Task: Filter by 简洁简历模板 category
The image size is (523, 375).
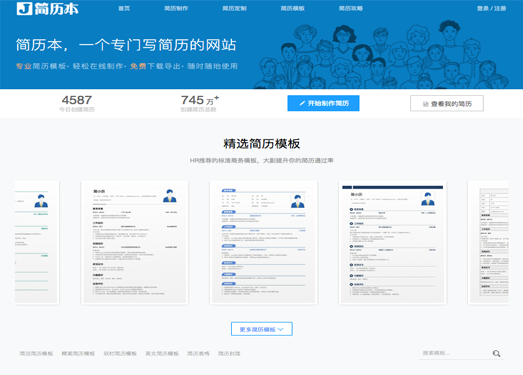Action: (x=36, y=353)
